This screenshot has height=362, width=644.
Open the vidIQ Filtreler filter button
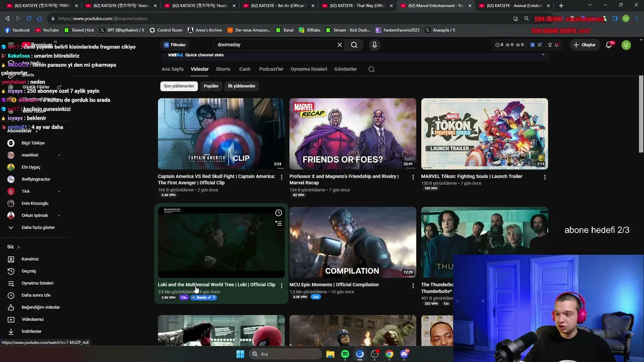[175, 45]
